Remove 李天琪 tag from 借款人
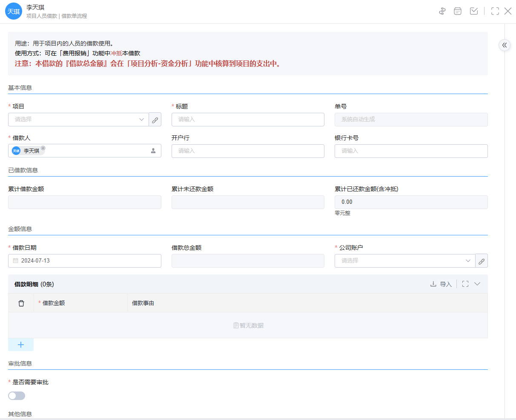516x420 pixels. [x=43, y=148]
